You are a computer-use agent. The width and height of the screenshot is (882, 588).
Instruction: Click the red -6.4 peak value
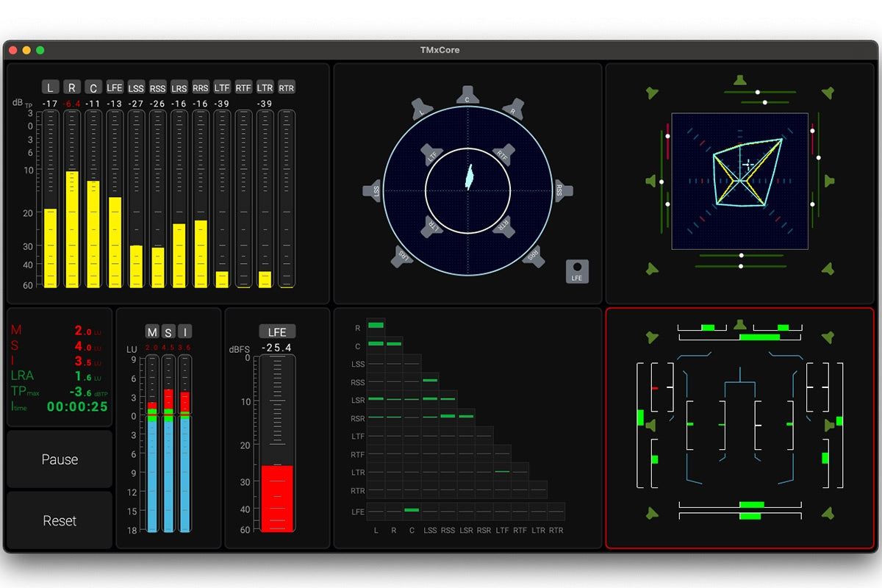point(71,104)
